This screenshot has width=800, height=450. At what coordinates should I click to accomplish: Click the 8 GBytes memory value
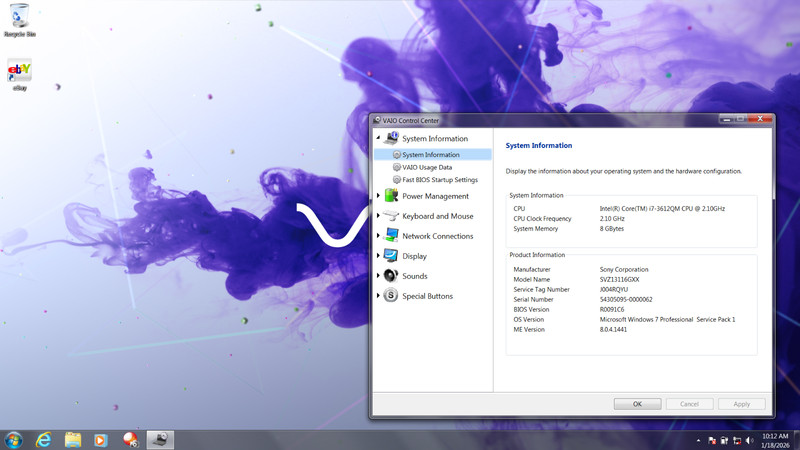click(611, 229)
